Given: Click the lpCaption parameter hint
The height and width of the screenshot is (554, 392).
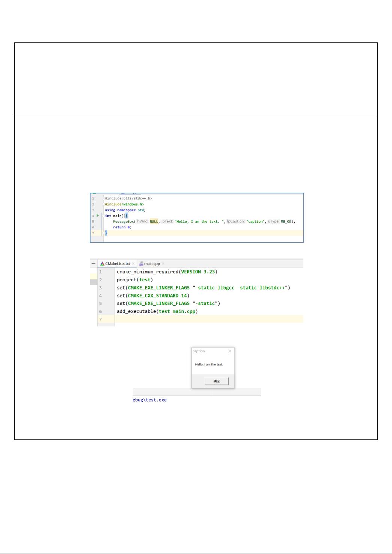Looking at the screenshot, I should click(x=236, y=222).
